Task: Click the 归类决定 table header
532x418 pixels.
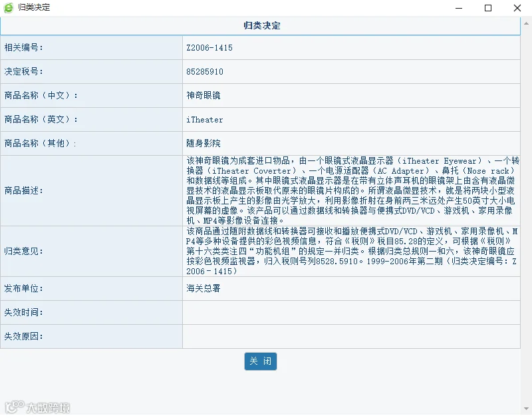Action: tap(260, 26)
